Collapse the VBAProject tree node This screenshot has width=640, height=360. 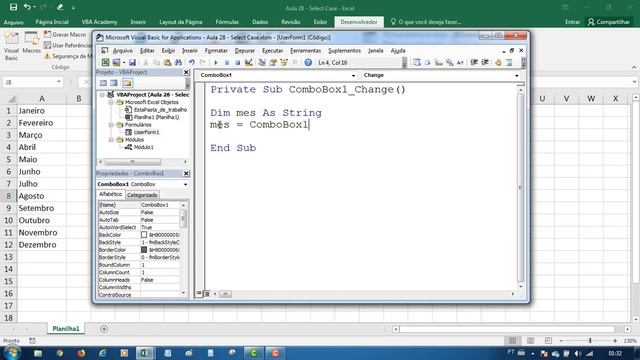coord(102,95)
